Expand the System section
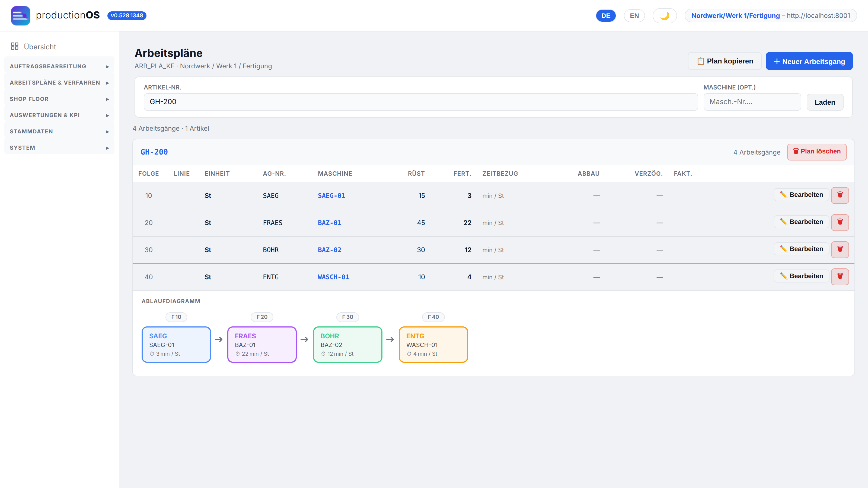Viewport: 868px width, 488px height. (x=59, y=147)
